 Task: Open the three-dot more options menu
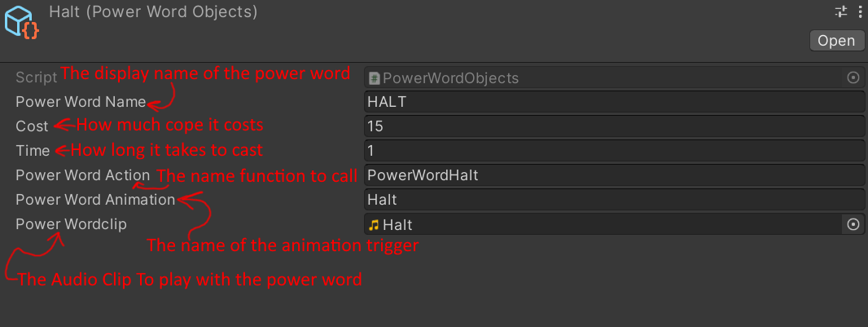[860, 11]
